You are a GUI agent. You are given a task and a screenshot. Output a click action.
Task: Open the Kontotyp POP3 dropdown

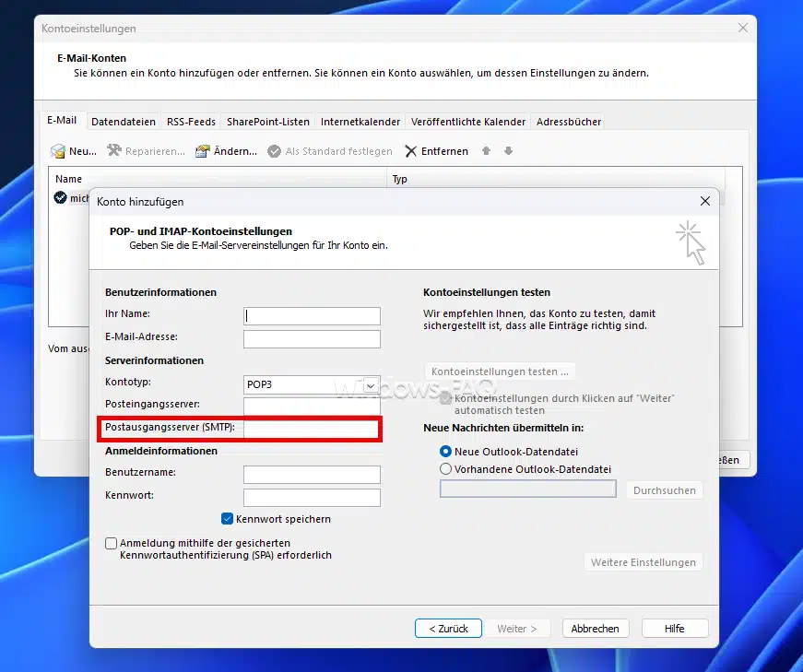[x=371, y=383]
